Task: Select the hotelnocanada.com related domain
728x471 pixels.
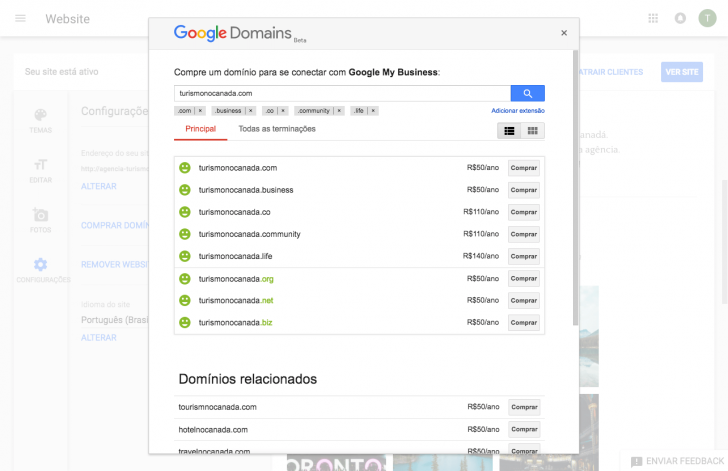Action: [x=213, y=430]
